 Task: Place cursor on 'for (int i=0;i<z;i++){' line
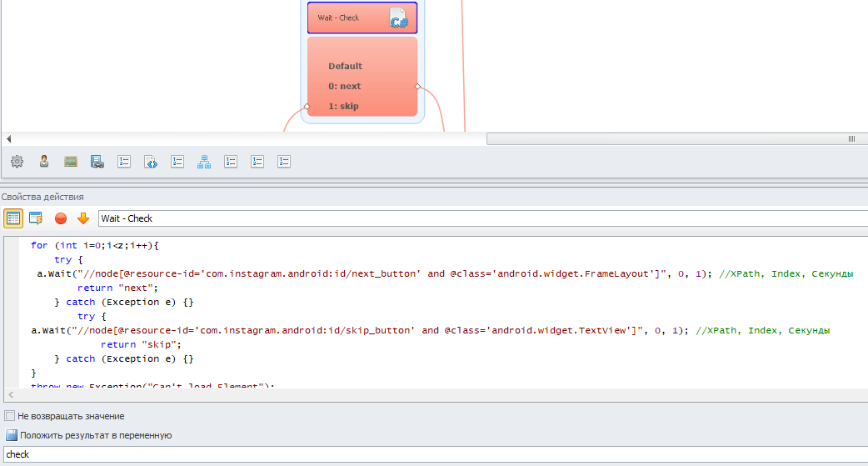coord(95,245)
